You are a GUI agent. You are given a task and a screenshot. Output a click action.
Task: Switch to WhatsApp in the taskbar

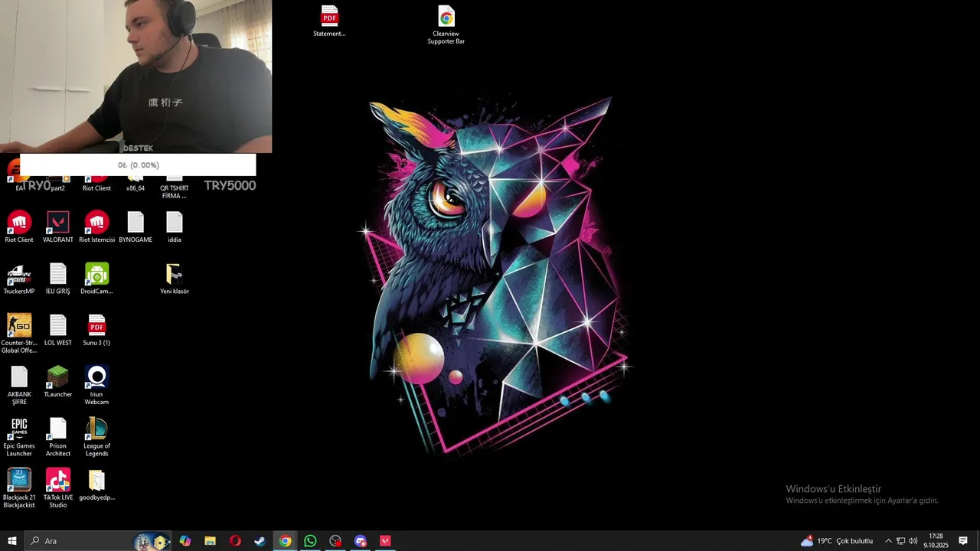[x=310, y=541]
